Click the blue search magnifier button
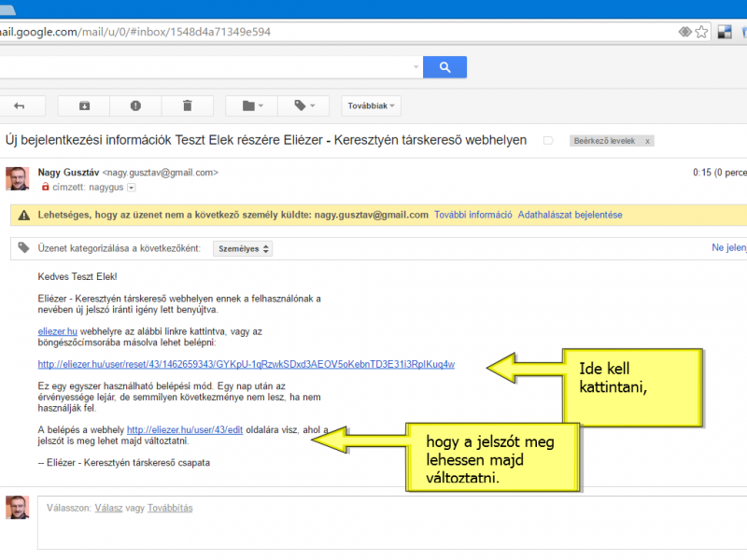 pyautogui.click(x=444, y=67)
